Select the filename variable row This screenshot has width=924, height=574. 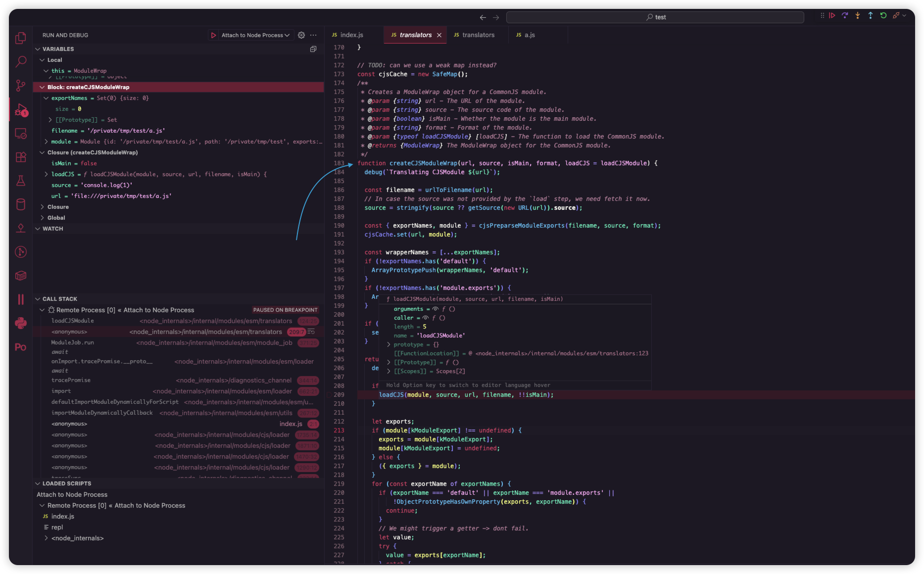point(179,131)
